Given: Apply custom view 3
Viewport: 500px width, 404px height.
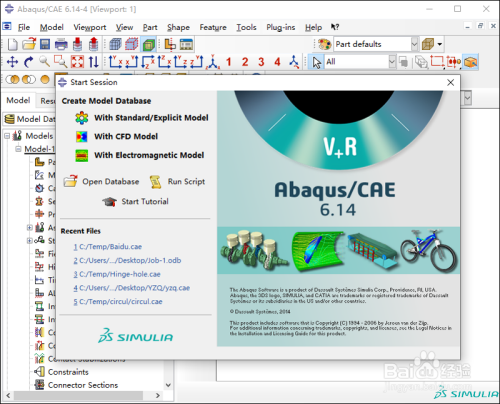Looking at the screenshot, I should pos(261,62).
